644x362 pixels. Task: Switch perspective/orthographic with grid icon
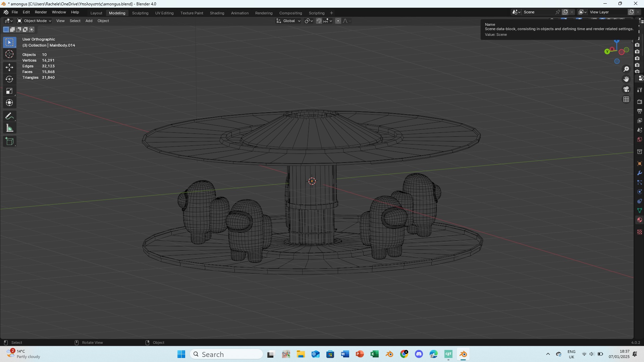[x=626, y=99]
